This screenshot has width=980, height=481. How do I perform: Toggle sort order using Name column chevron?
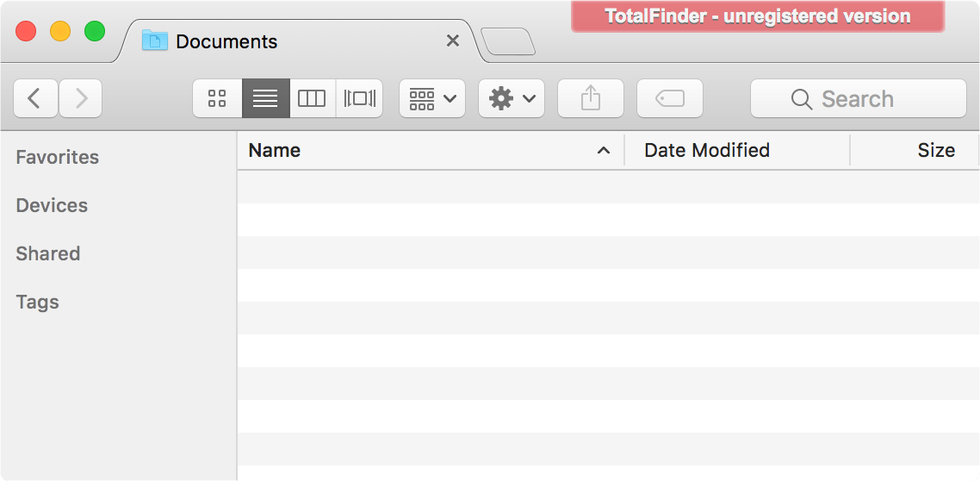point(604,151)
